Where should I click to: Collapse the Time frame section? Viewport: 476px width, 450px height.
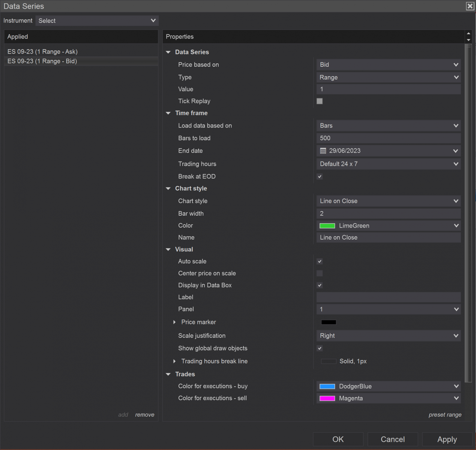pyautogui.click(x=168, y=113)
